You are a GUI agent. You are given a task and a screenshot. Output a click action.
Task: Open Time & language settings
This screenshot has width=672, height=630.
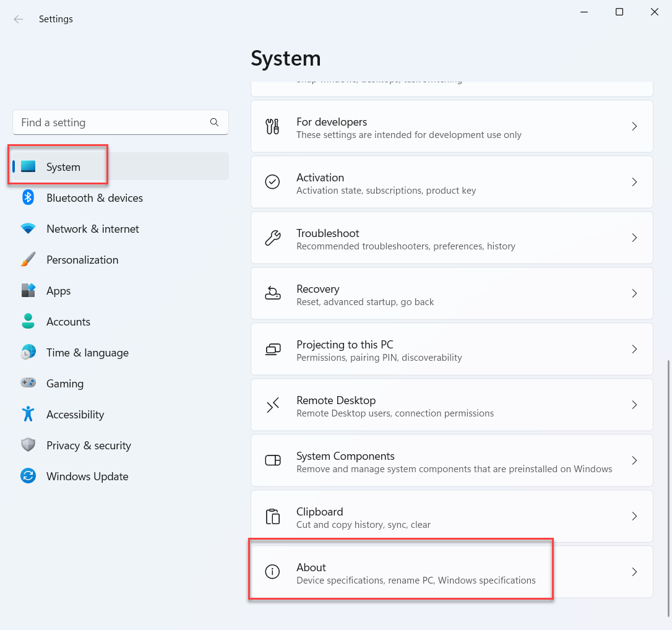point(121,352)
